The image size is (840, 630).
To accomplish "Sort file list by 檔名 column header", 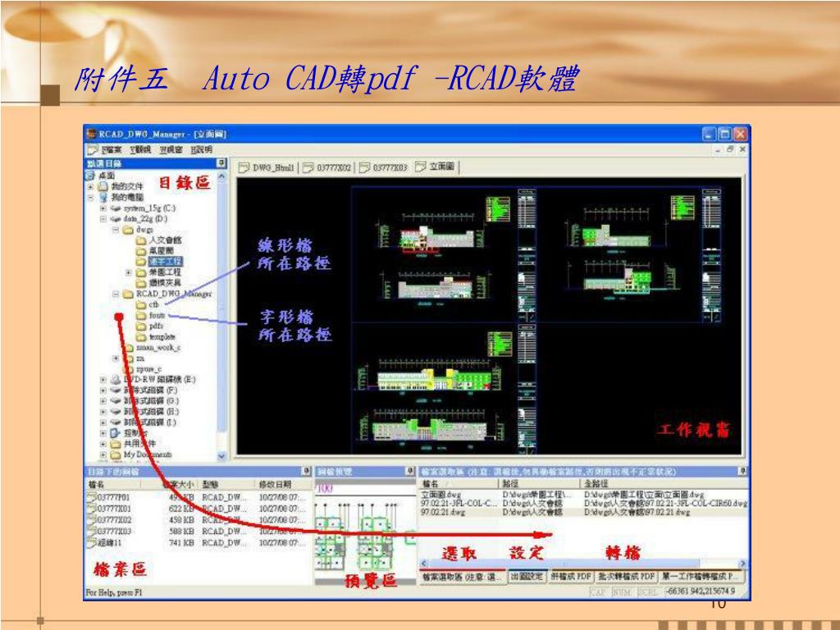I will click(113, 484).
